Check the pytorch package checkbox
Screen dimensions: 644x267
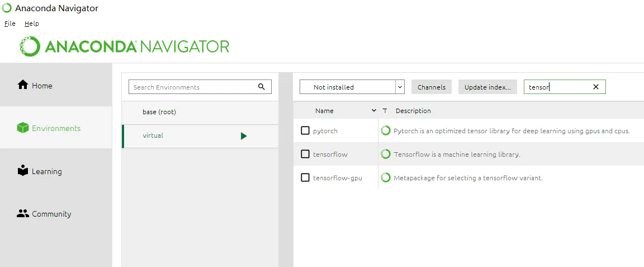click(x=305, y=130)
